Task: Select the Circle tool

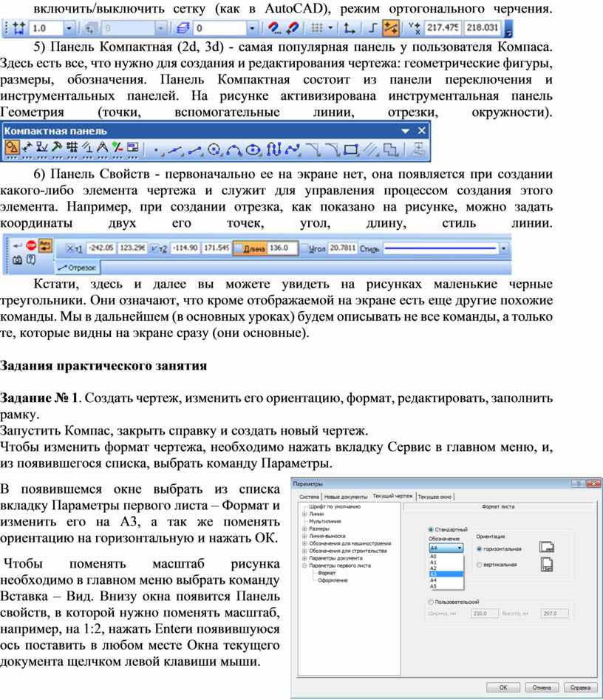Action: (215, 150)
